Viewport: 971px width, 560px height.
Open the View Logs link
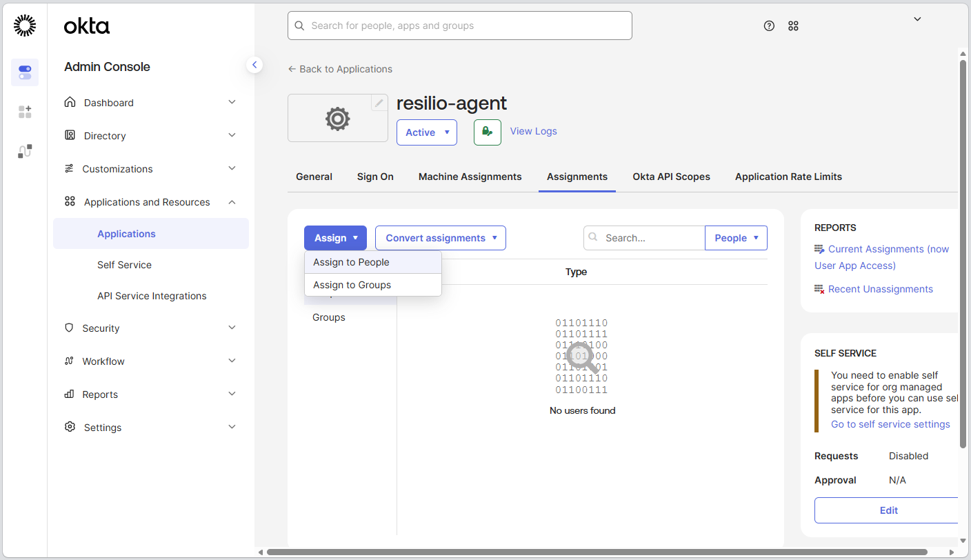tap(534, 131)
